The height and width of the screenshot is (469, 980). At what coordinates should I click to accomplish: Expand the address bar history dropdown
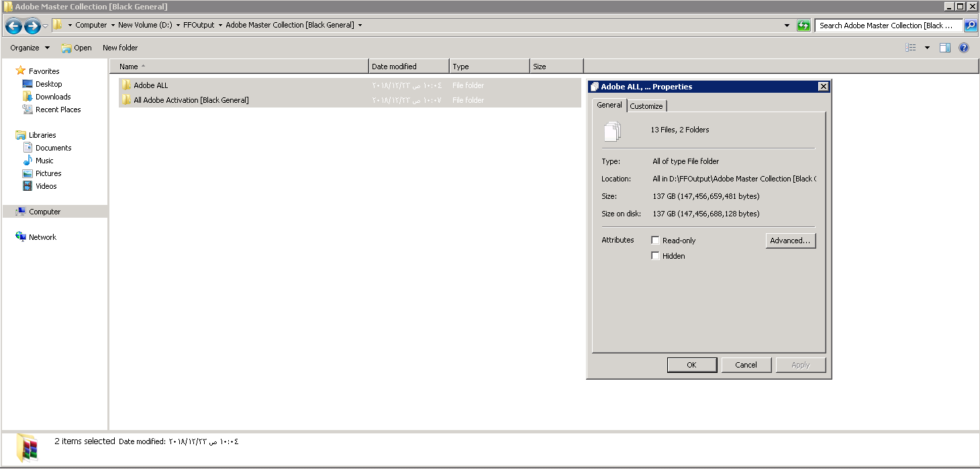point(787,26)
